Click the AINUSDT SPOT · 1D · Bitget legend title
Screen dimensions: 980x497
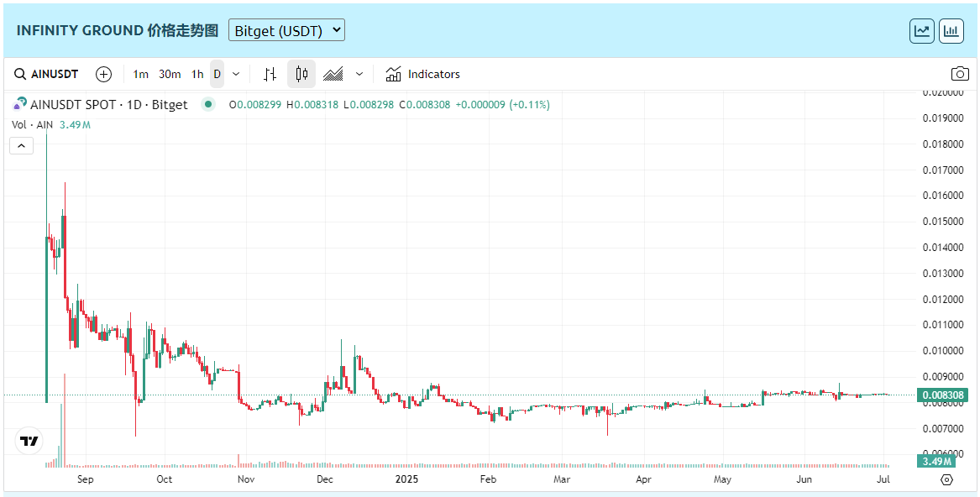click(109, 104)
